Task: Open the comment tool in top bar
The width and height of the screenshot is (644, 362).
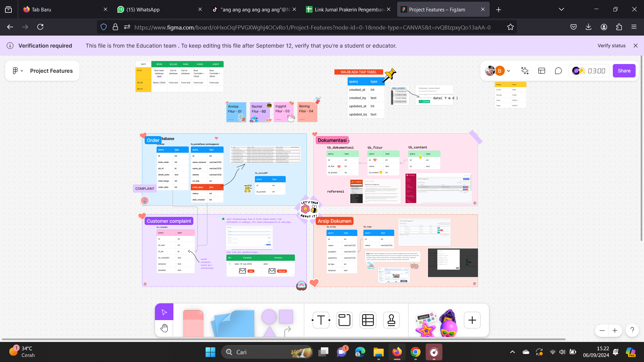Action: [x=558, y=71]
